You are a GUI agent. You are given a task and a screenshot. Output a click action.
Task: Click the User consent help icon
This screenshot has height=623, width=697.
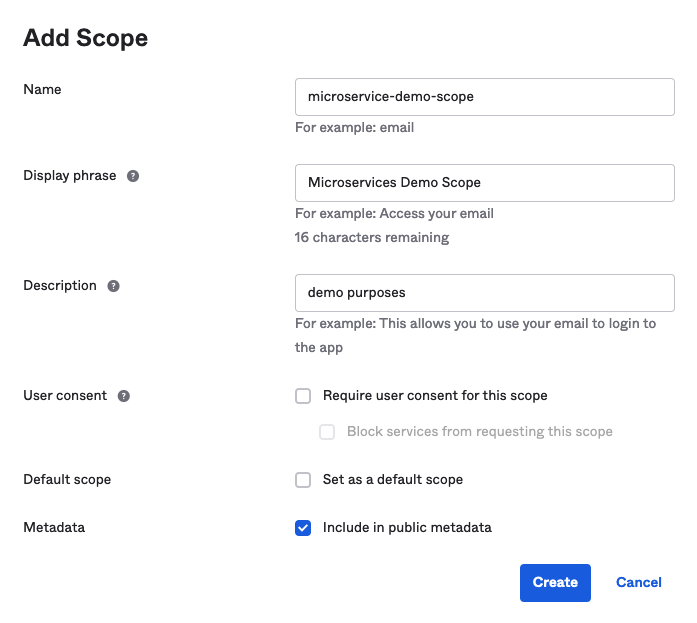[x=123, y=396]
